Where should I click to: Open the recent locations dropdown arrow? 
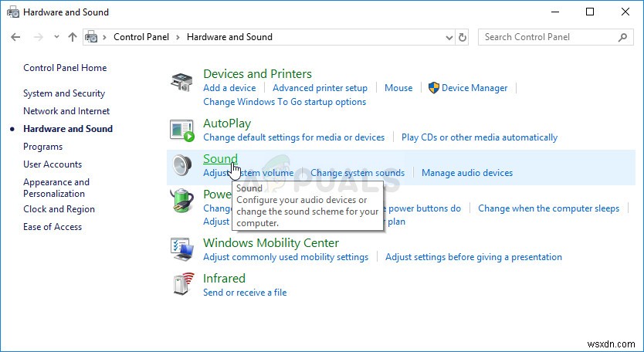56,37
